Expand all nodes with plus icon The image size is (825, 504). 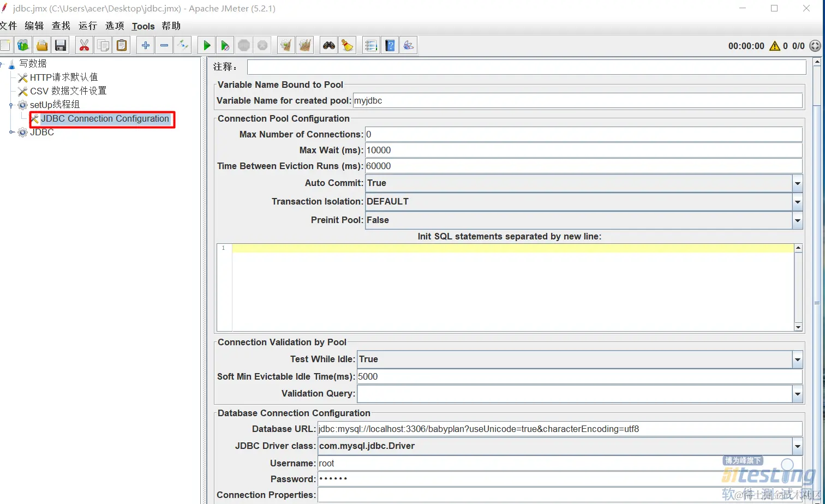coord(145,45)
